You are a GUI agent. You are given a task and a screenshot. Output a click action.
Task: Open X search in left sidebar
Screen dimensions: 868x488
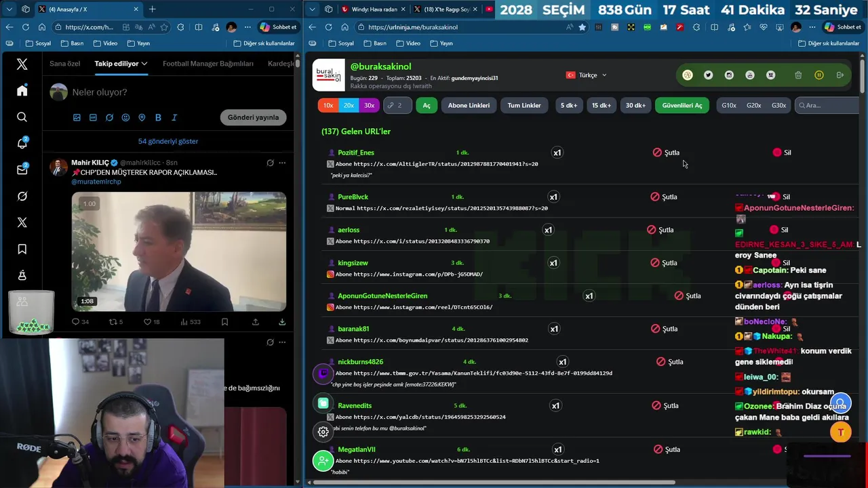point(22,117)
